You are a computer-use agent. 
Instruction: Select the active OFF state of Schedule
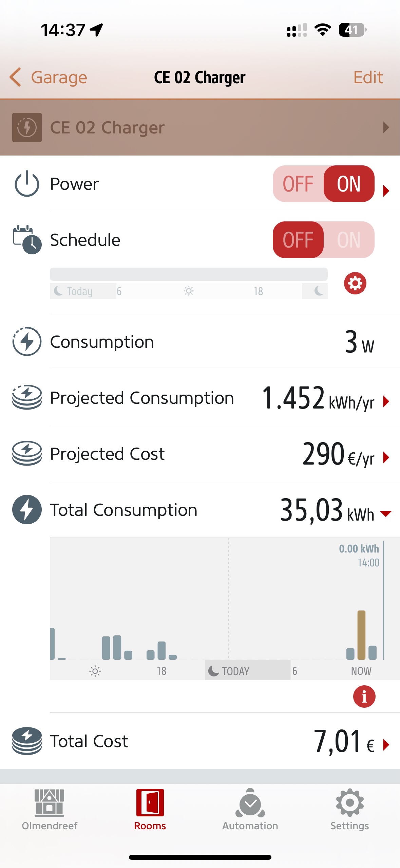tap(298, 240)
